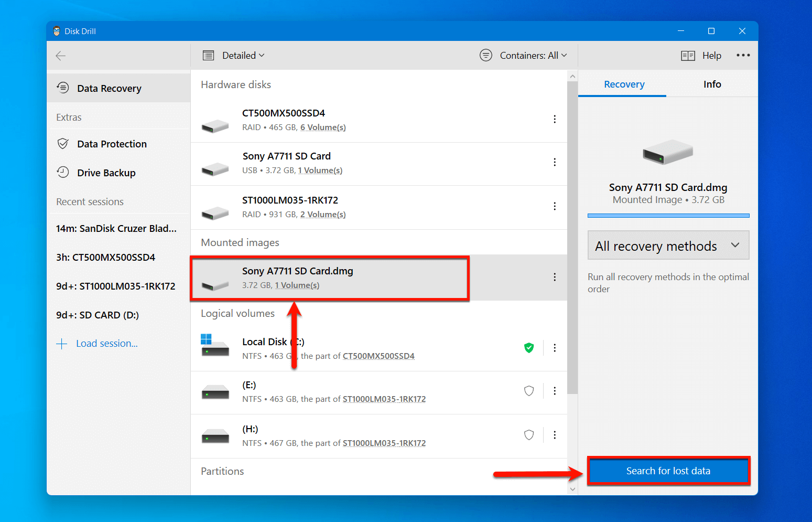The image size is (812, 522).
Task: Select CT500MX500SSD4 hardware disk
Action: (378, 120)
